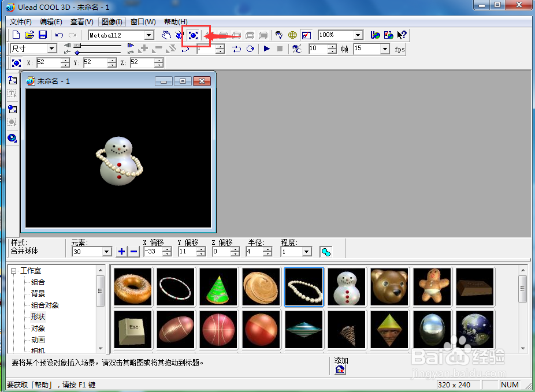Open the 15 fps frame-rate dropdown
Viewport: 535px width, 392px height.
[385, 48]
